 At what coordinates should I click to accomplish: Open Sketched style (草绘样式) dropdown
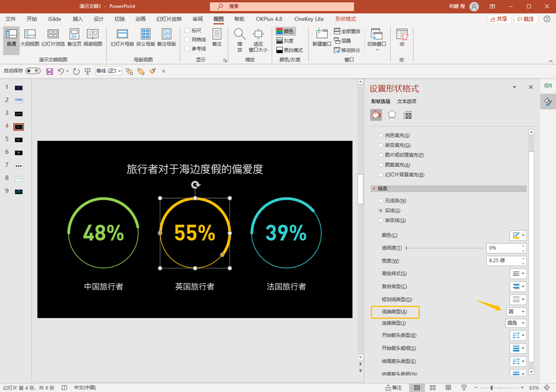[518, 273]
